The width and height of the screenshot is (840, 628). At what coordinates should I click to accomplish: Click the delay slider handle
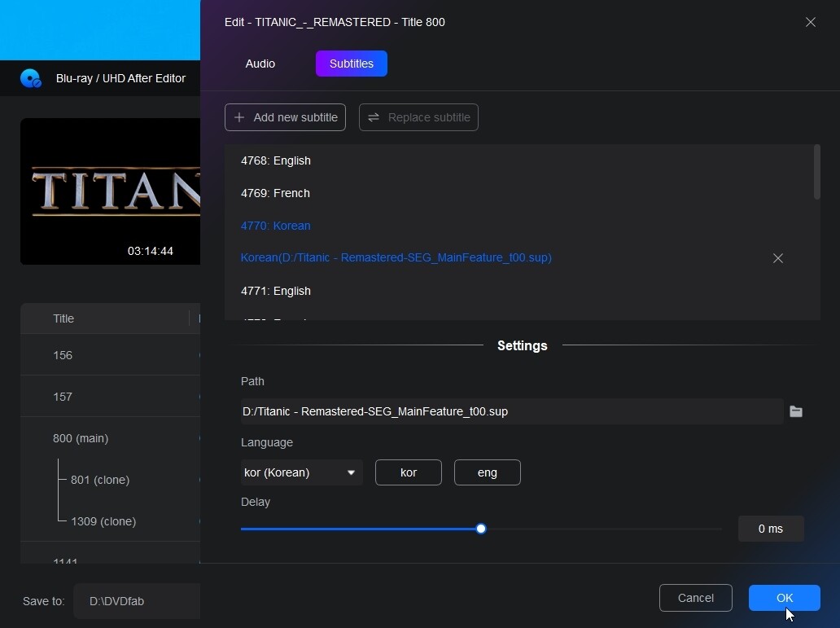tap(481, 529)
